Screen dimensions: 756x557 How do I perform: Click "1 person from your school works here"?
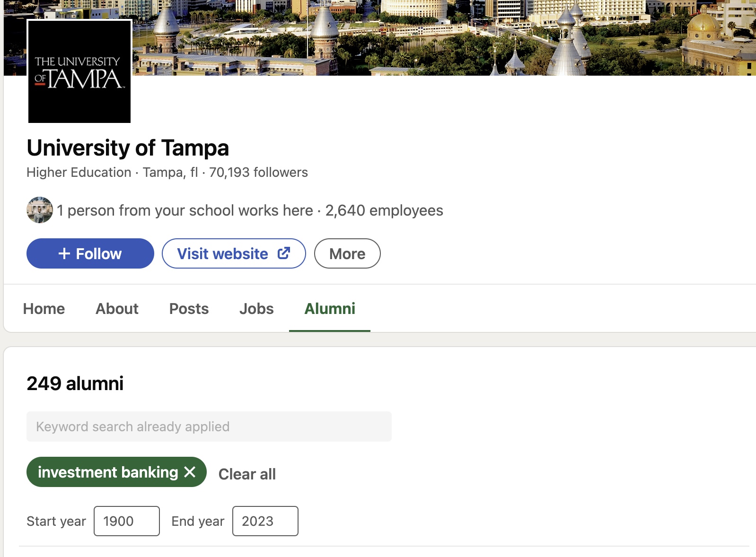coord(185,210)
